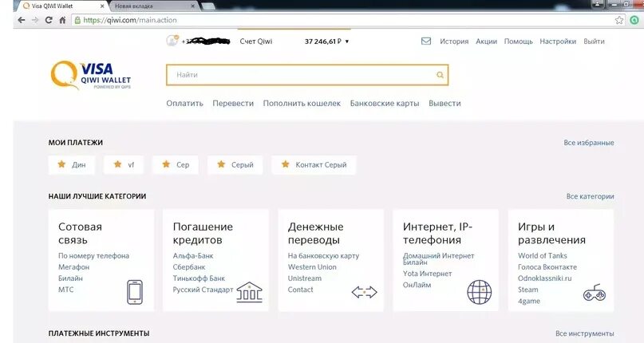644x343 pixels.
Task: Select favorite payment Серый
Action: tap(235, 165)
